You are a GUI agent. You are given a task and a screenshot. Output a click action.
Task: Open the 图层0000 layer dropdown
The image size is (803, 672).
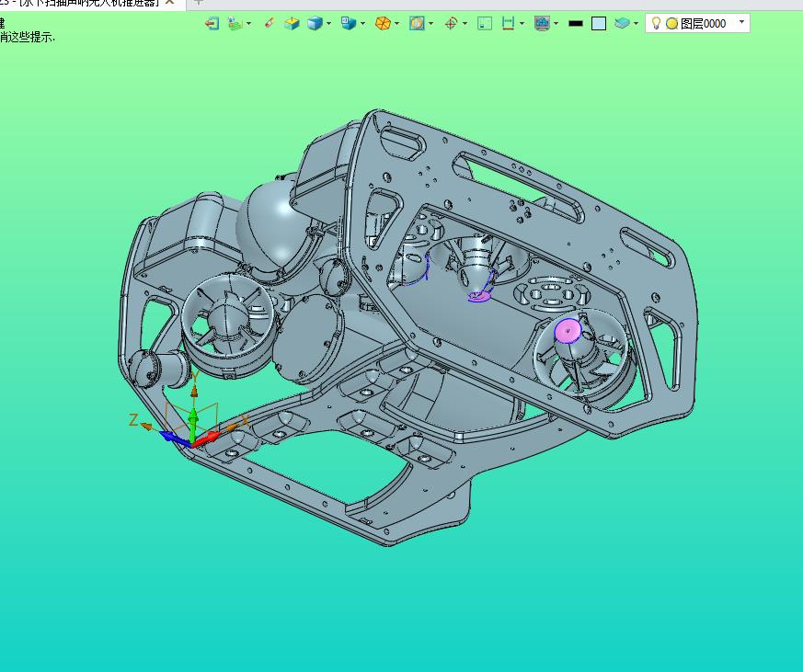(x=742, y=22)
